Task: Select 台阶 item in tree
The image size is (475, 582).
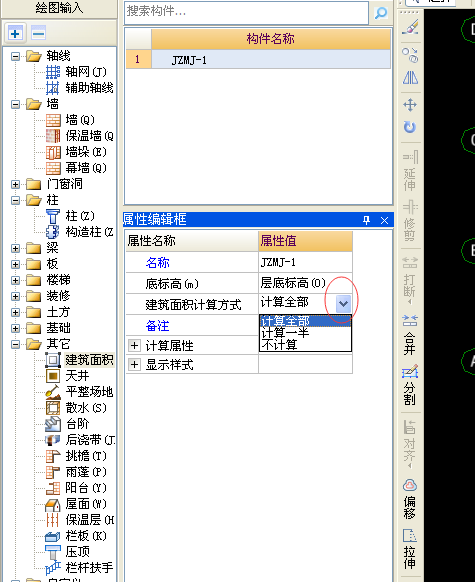Action: pyautogui.click(x=68, y=424)
